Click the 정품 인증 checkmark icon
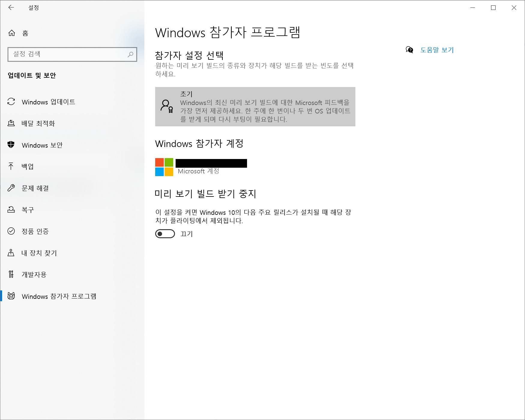Viewport: 525px width, 420px height. coord(11,231)
